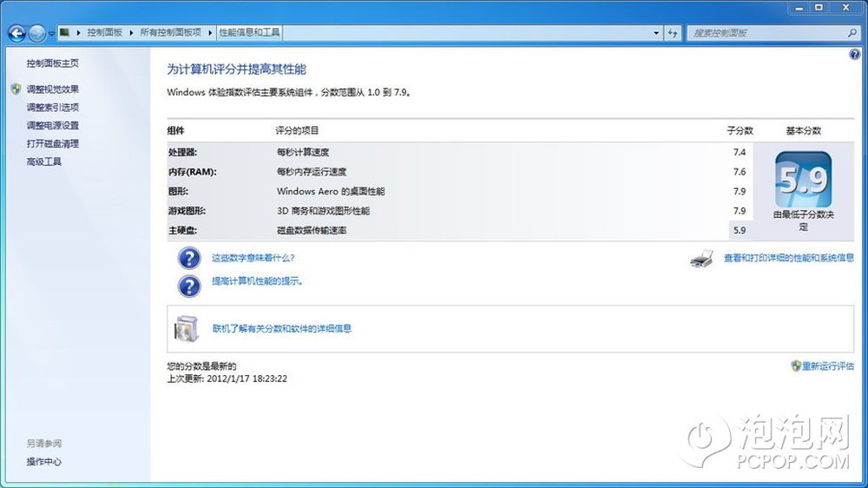Open 所有控制面板项 breadcrumb
The width and height of the screenshot is (868, 488).
pyautogui.click(x=170, y=33)
